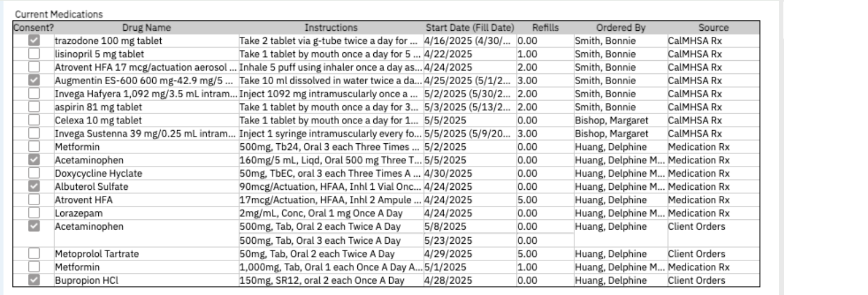Toggle consent checkbox for Bupropion HCl
The height and width of the screenshot is (295, 868).
pos(34,280)
